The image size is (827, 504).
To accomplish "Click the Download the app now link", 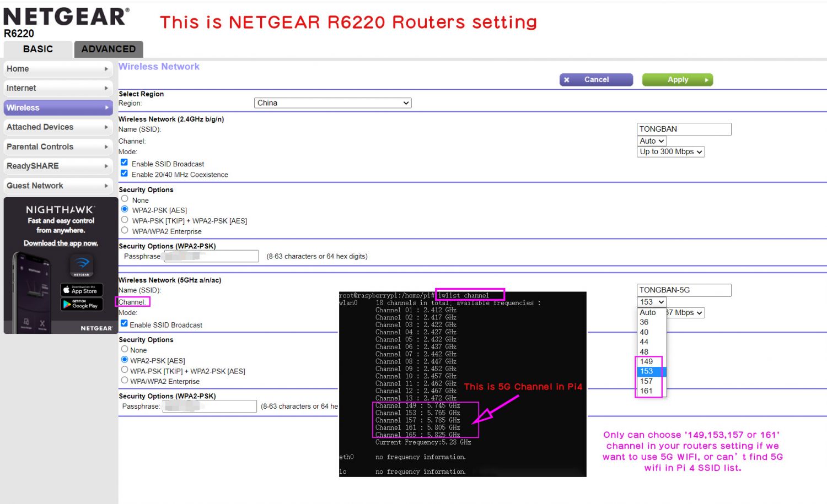I will pyautogui.click(x=61, y=243).
